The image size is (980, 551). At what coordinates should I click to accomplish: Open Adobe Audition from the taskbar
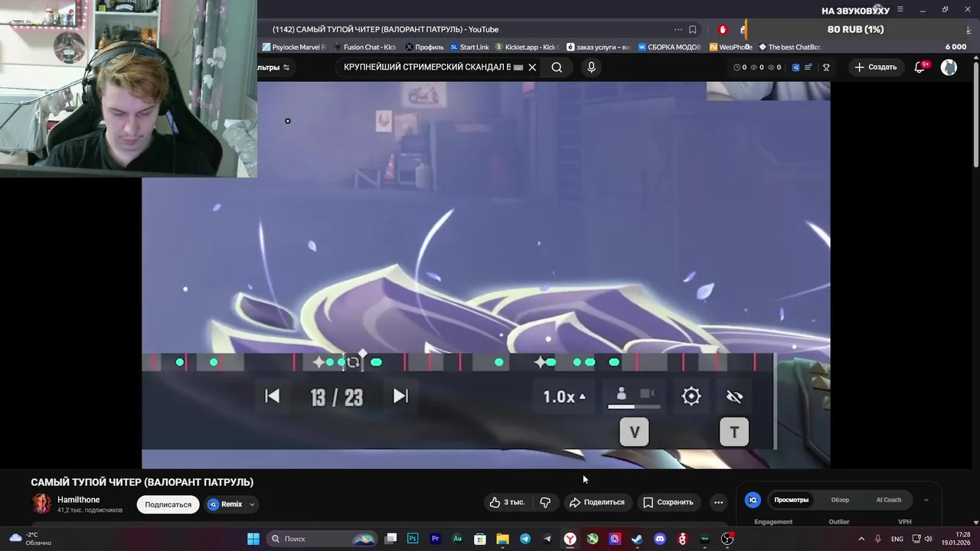pos(457,540)
